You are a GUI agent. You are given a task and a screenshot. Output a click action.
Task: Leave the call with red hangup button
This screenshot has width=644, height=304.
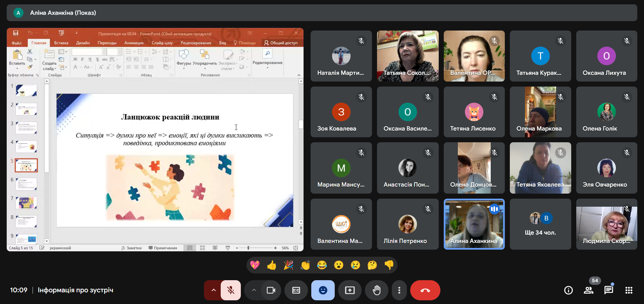pos(425,290)
